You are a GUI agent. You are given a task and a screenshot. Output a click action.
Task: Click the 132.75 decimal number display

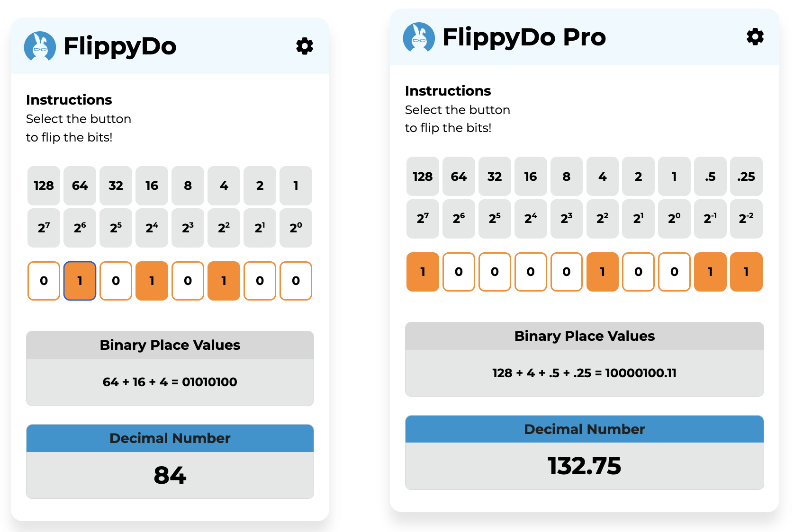point(584,466)
